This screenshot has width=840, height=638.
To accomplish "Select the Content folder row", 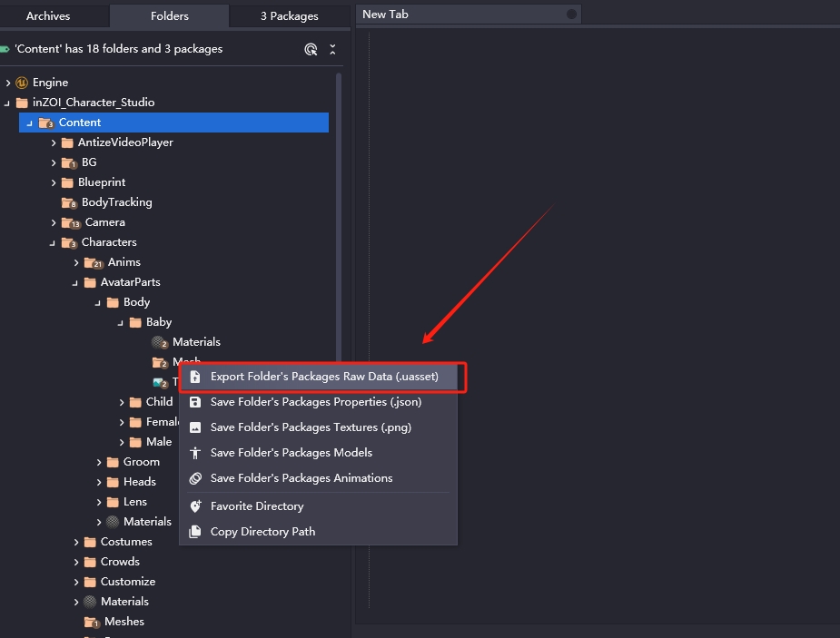I will click(x=173, y=123).
